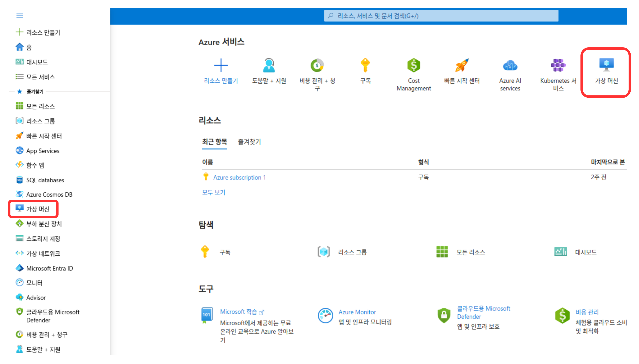Open App Services in the sidebar
Screen dimensions: 639x364
[37, 151]
